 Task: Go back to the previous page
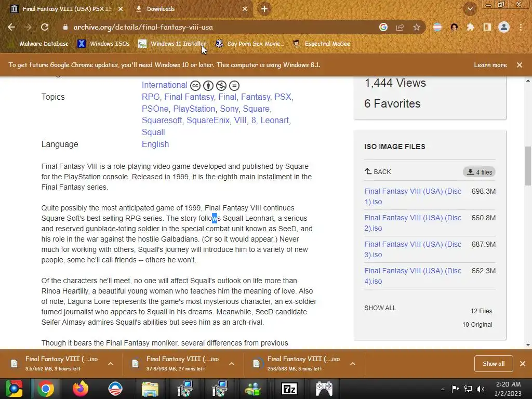(11, 27)
